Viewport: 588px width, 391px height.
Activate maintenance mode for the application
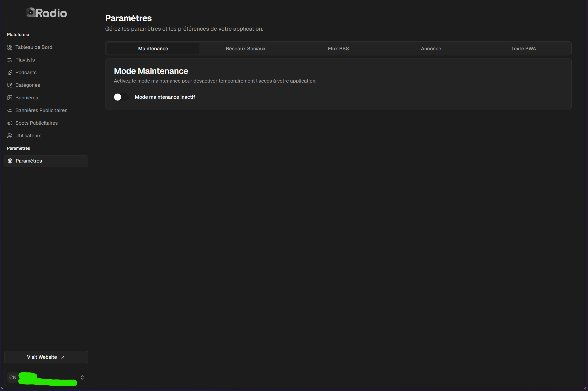click(x=121, y=97)
